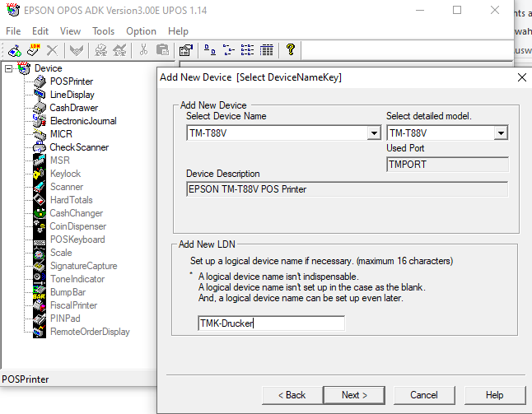This screenshot has width=532, height=414.
Task: Select Device root label in tree
Action: [49, 68]
